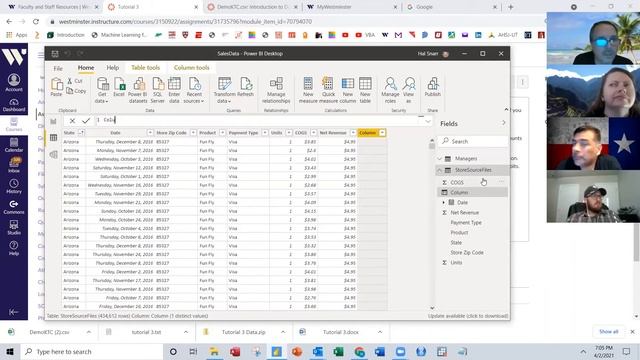Screen dimensions: 640x360
Task: Collapse the StoreSourceFiles table in Fields
Action: pos(440,170)
